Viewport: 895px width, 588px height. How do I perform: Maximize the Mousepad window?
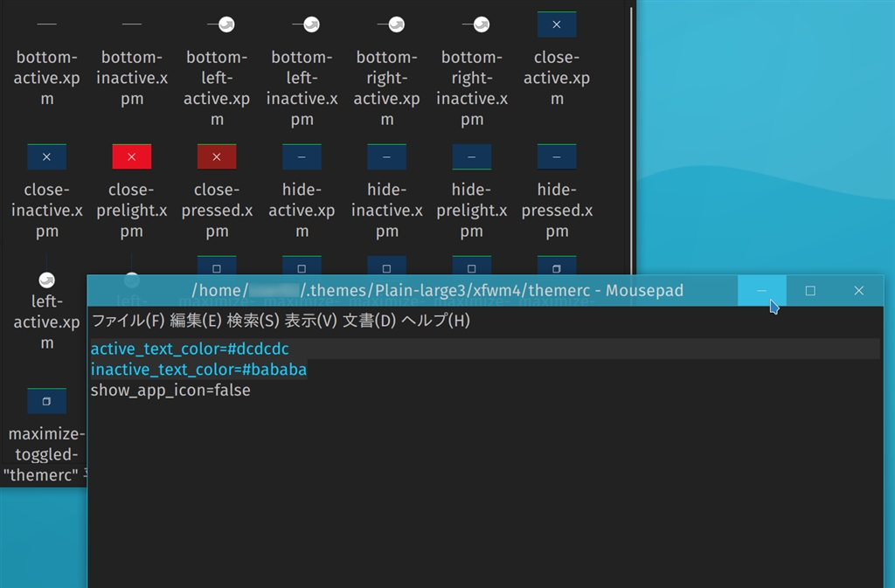[x=810, y=291]
